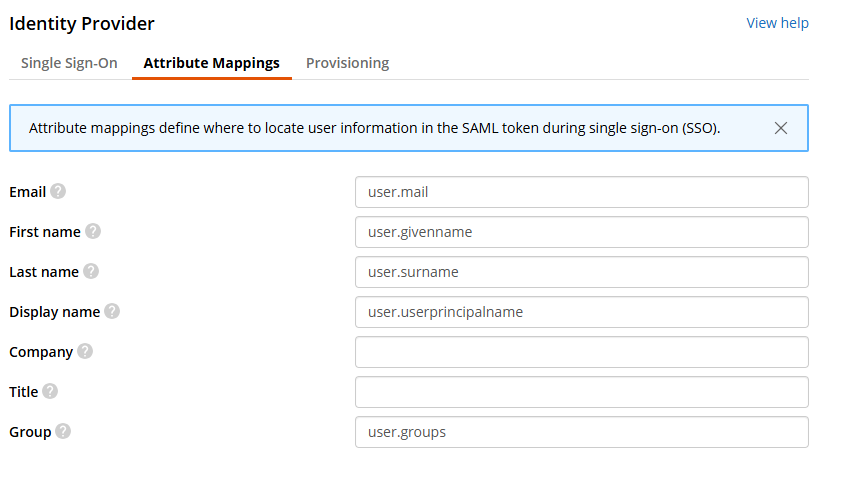Open the View help link
This screenshot has width=842, height=480.
click(x=777, y=23)
